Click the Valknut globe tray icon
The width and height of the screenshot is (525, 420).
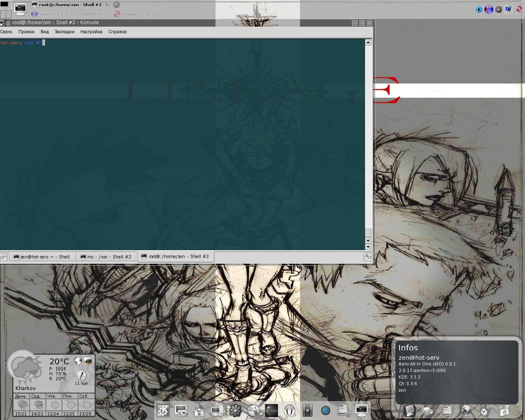coord(488,9)
